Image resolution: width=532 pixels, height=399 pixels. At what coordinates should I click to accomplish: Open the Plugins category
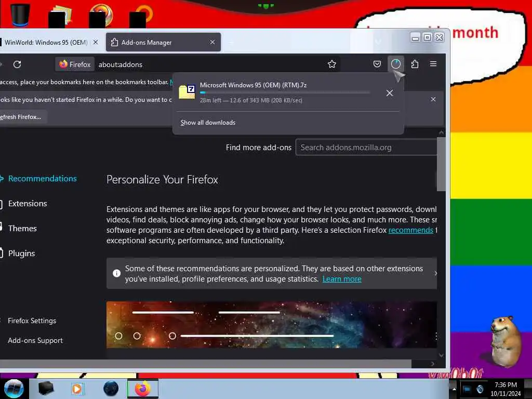[21, 254]
